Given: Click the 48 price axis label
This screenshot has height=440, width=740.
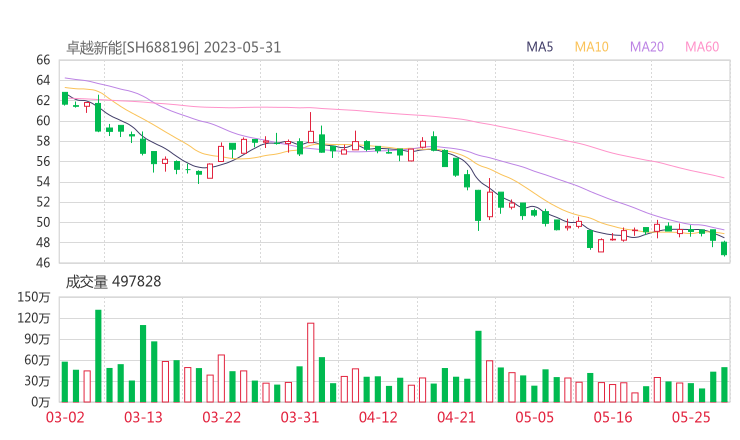Looking at the screenshot, I should pos(43,243).
